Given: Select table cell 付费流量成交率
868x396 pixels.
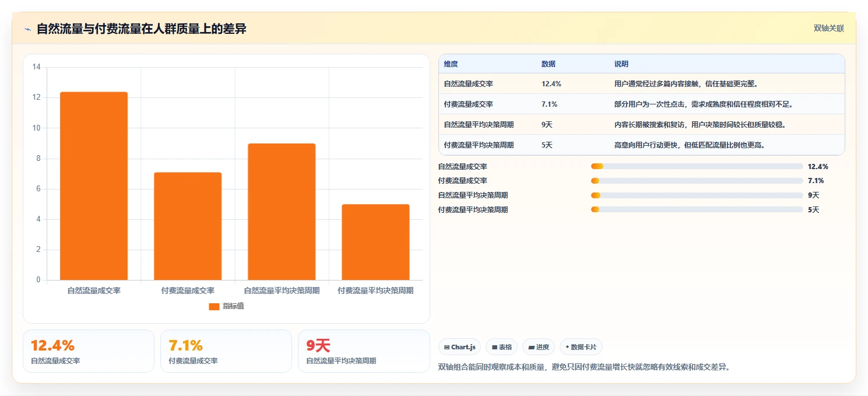Looking at the screenshot, I should point(468,104).
